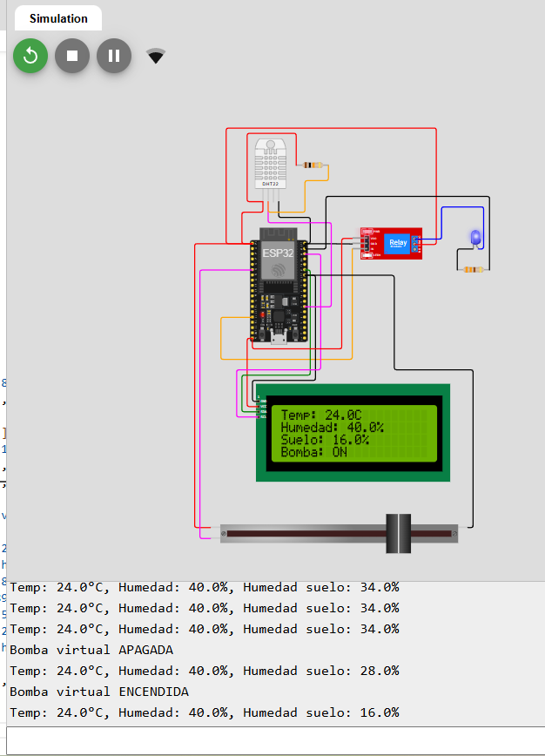Screen dimensions: 545x756
Task: Focus the serial monitor input field
Action: coord(275,739)
